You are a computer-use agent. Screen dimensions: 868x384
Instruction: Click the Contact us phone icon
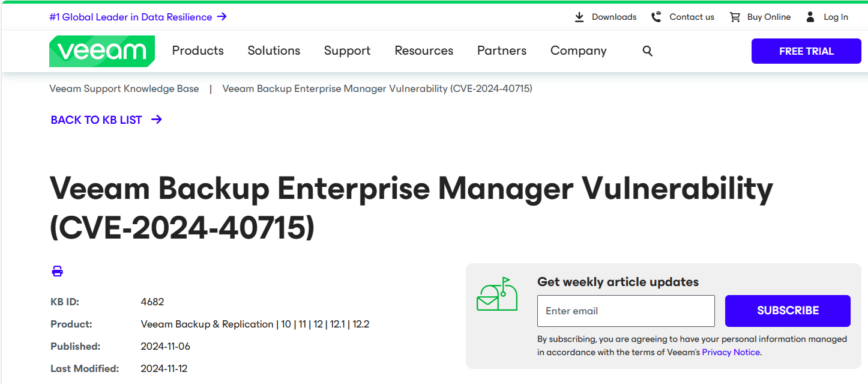tap(656, 17)
